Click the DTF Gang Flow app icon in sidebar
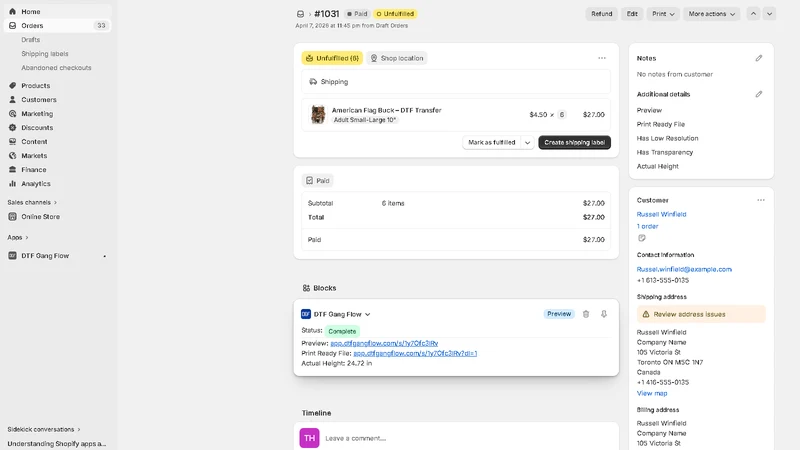Screen dimensions: 800x450 (12, 256)
